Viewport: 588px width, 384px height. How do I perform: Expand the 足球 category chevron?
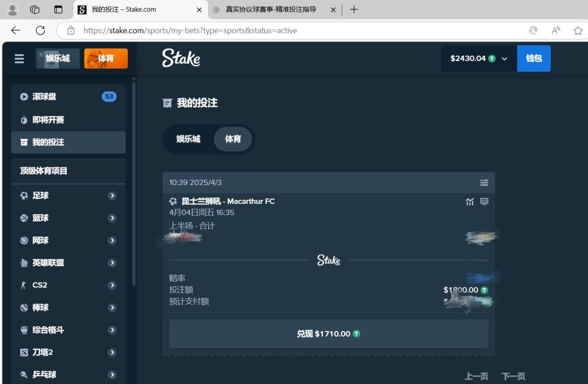click(112, 195)
